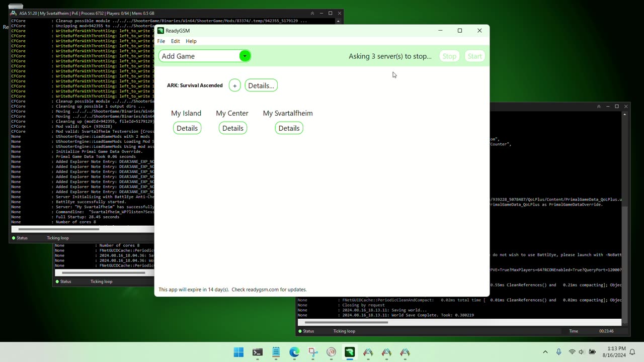644x362 pixels.
Task: Click the battery icon in the system tray
Action: (592, 352)
